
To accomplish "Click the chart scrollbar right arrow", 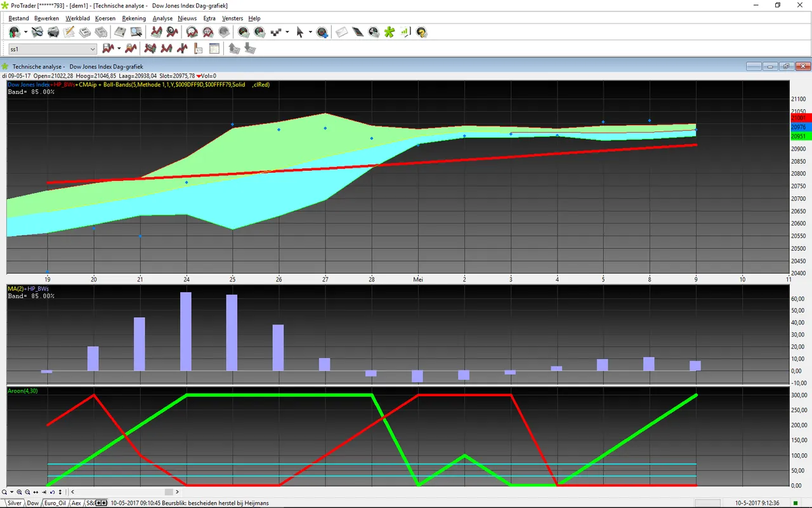I will 177,492.
